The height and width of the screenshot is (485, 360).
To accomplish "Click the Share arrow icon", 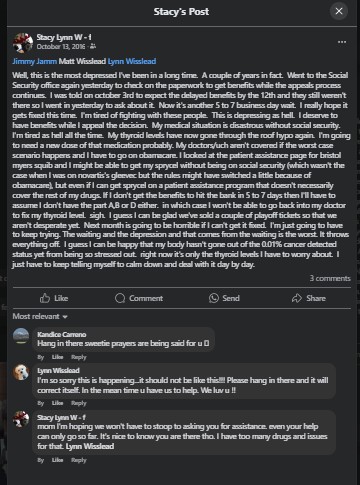I will click(296, 298).
